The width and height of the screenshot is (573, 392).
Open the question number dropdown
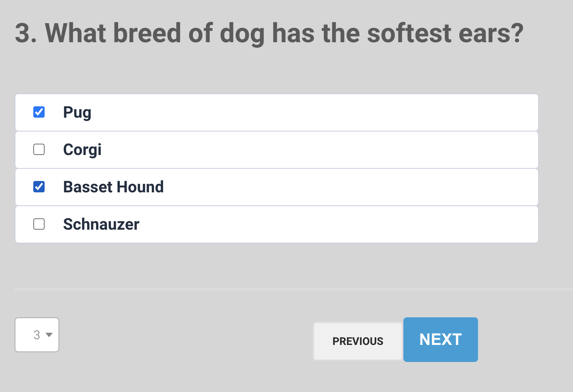pyautogui.click(x=37, y=335)
